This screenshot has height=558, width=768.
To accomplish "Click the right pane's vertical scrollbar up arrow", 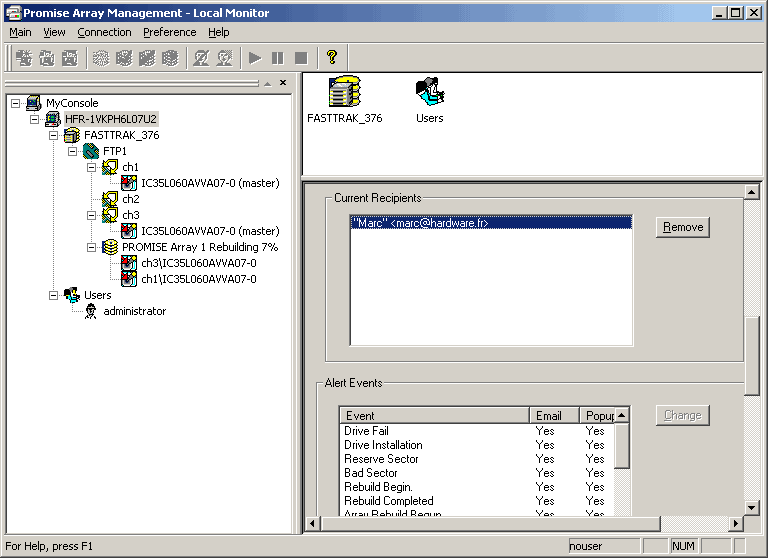I will tap(751, 192).
